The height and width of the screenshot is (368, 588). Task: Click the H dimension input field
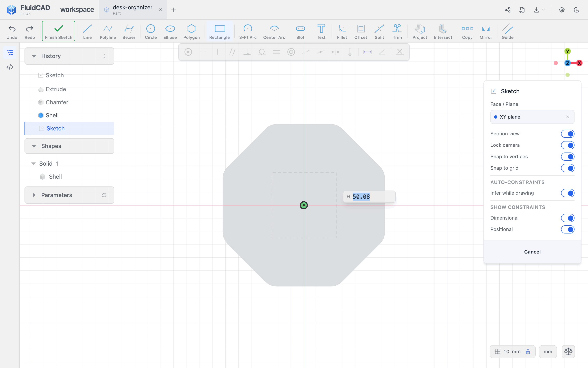(369, 197)
